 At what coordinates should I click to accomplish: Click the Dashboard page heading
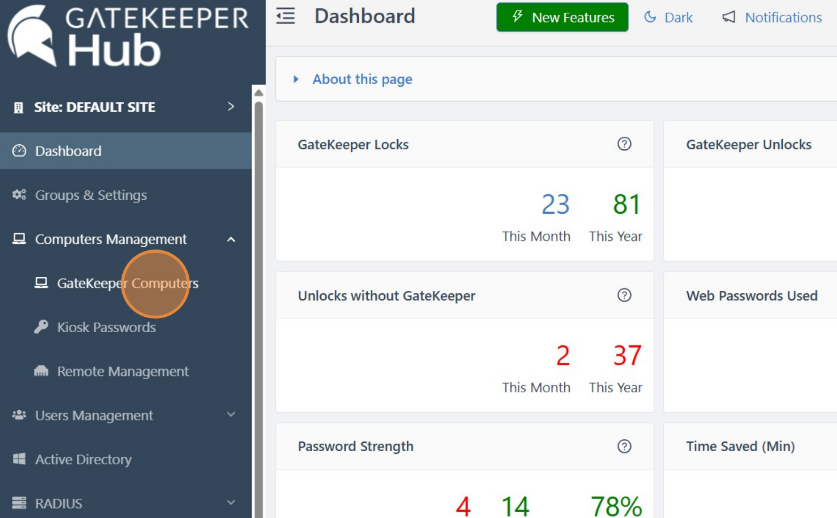pyautogui.click(x=365, y=16)
